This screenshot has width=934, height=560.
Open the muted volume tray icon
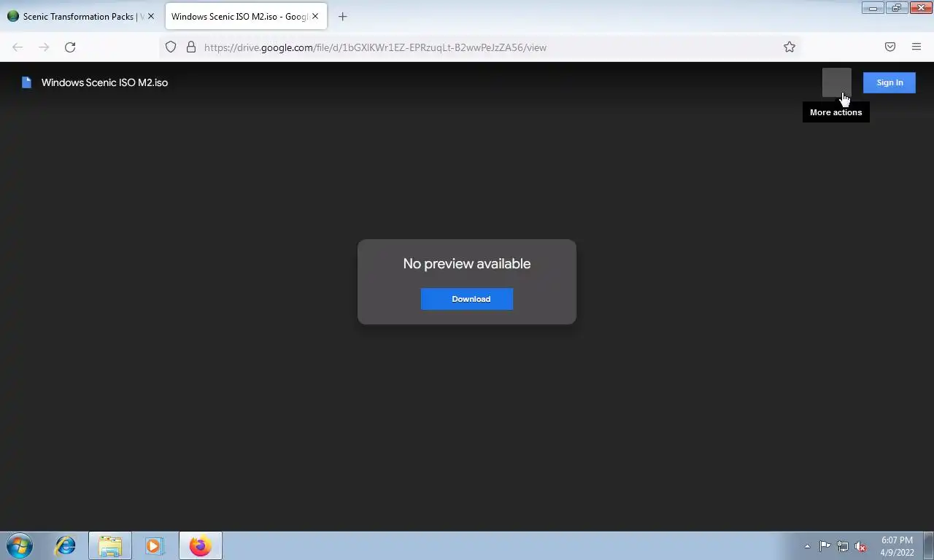[860, 546]
